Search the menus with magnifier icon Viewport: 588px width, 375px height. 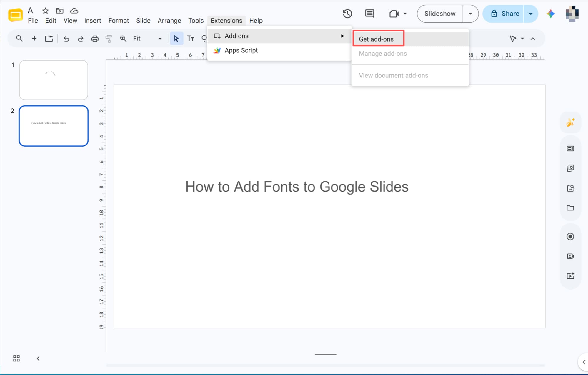(x=19, y=38)
